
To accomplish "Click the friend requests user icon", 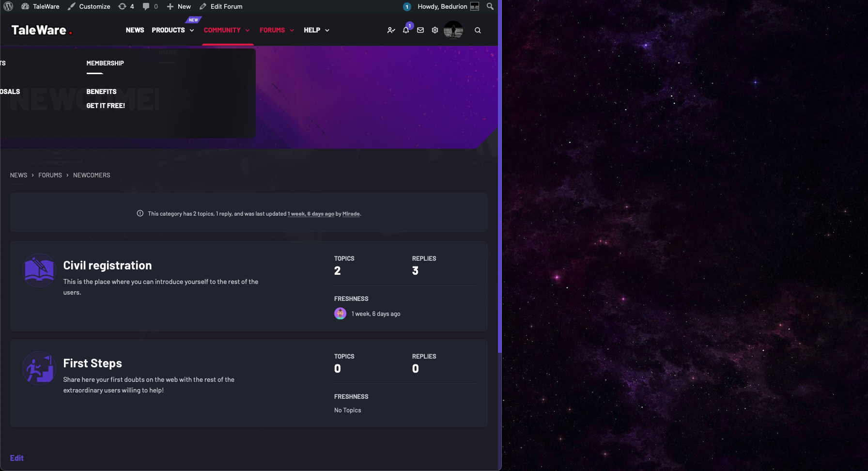I will (x=391, y=30).
